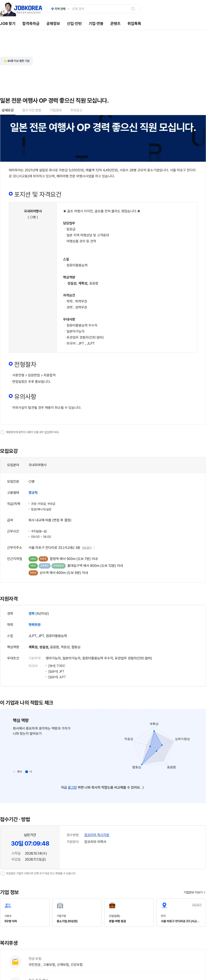This screenshot has width=206, height=980.
Task: Click the star icon in 찜한 기업 badge
Action: point(5,61)
